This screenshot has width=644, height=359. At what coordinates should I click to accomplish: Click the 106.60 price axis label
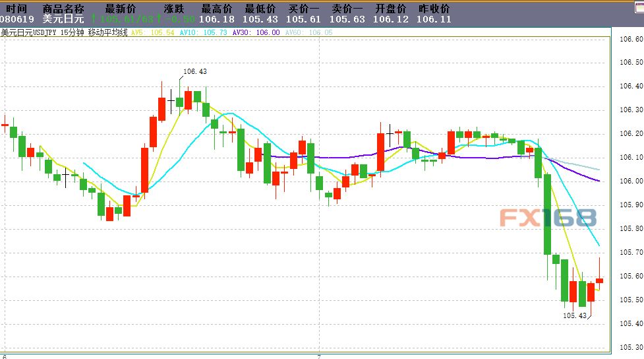point(631,39)
